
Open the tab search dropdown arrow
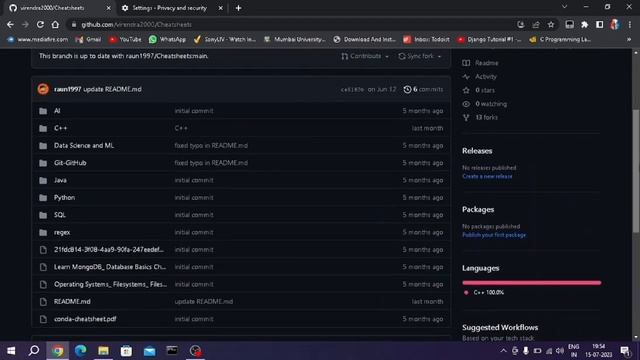tap(564, 7)
